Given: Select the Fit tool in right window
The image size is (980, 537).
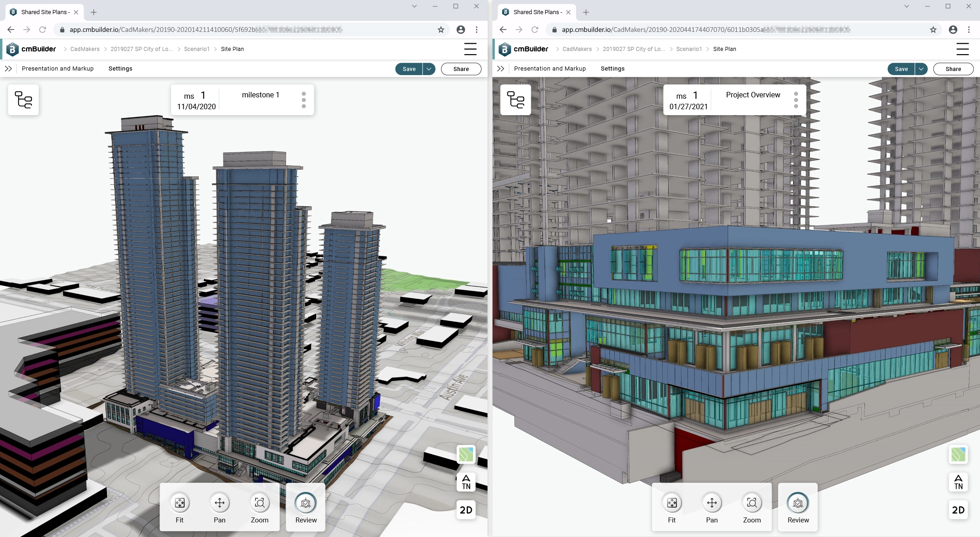Looking at the screenshot, I should 672,507.
